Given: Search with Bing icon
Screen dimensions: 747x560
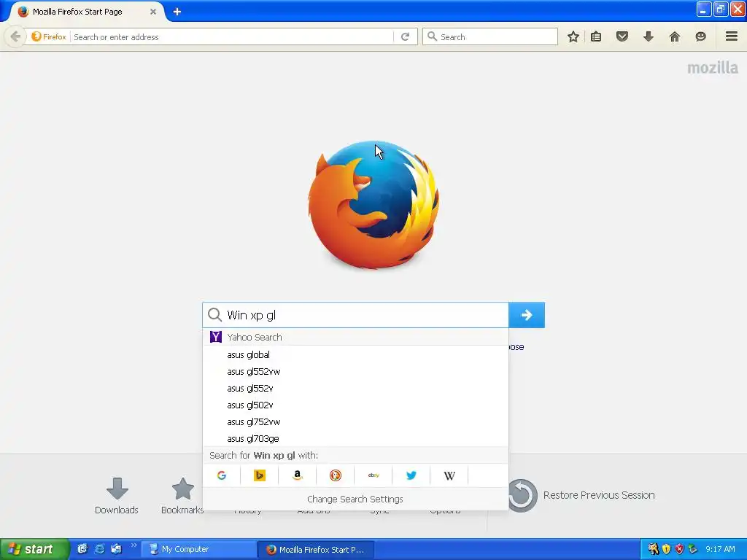Looking at the screenshot, I should pyautogui.click(x=260, y=475).
